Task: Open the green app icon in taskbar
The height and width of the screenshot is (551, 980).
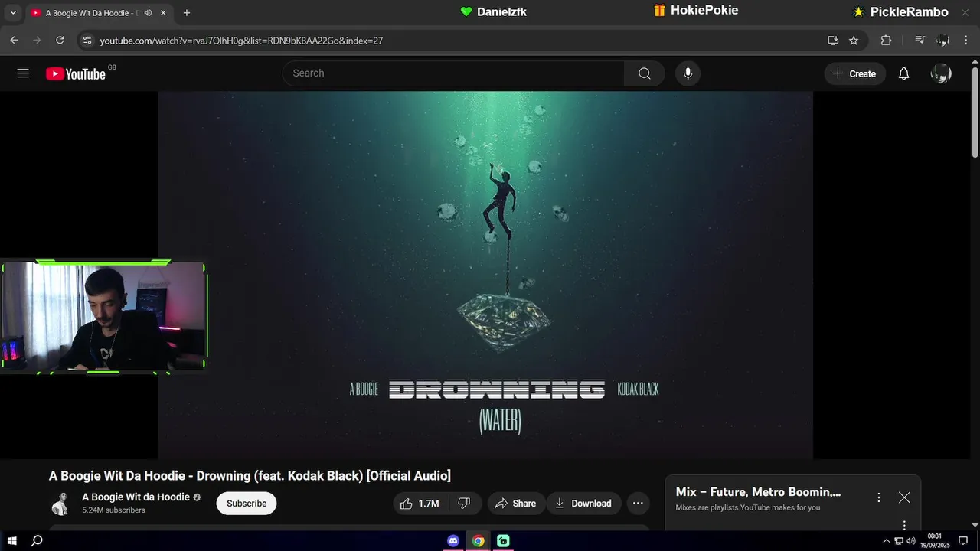Action: point(503,541)
